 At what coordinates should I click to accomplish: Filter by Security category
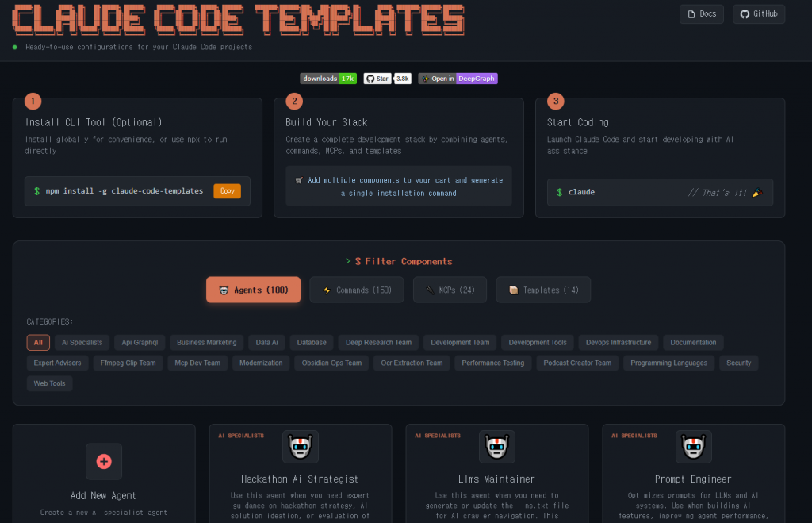[x=738, y=363]
